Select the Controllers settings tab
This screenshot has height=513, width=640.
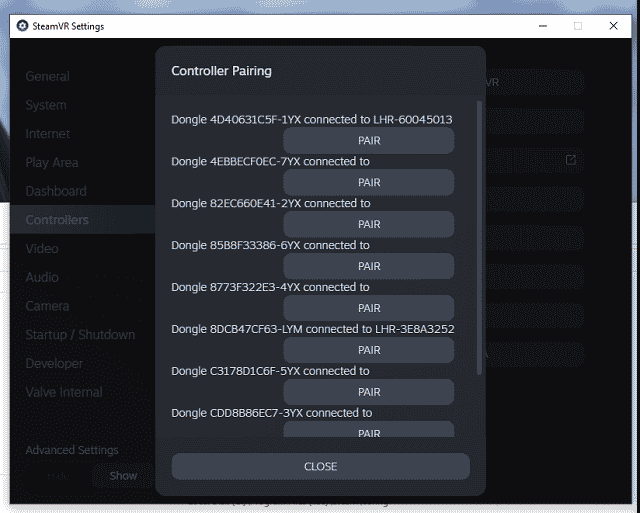tap(82, 220)
